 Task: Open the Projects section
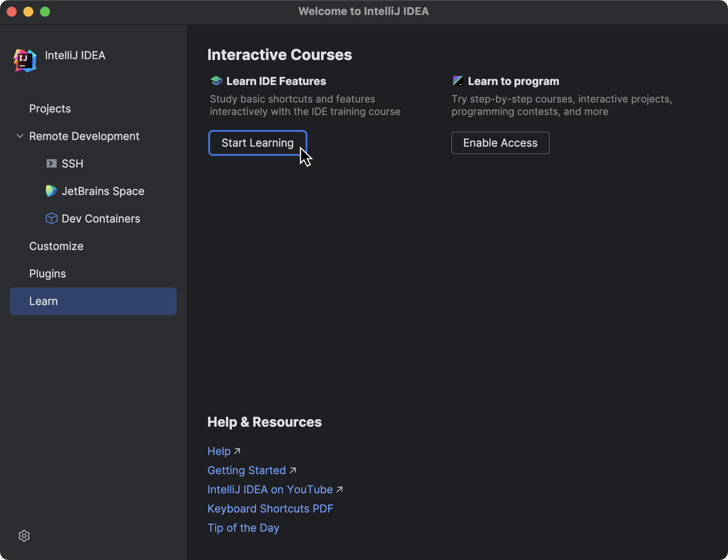pyautogui.click(x=50, y=109)
